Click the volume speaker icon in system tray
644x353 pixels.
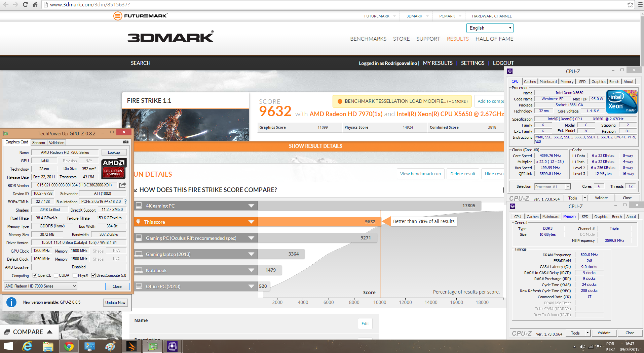[583, 347]
